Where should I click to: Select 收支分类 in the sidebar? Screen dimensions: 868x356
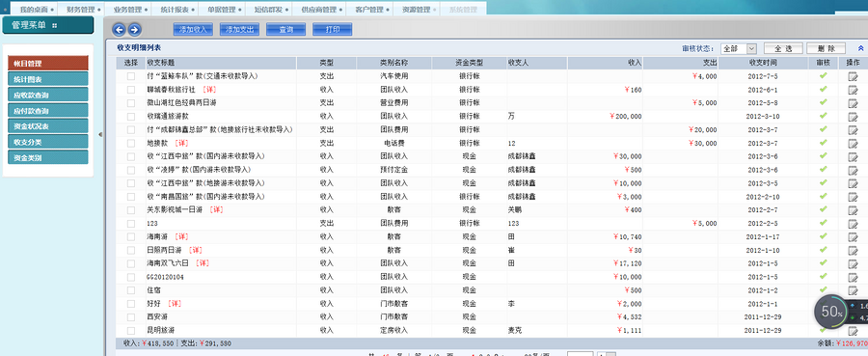(47, 142)
